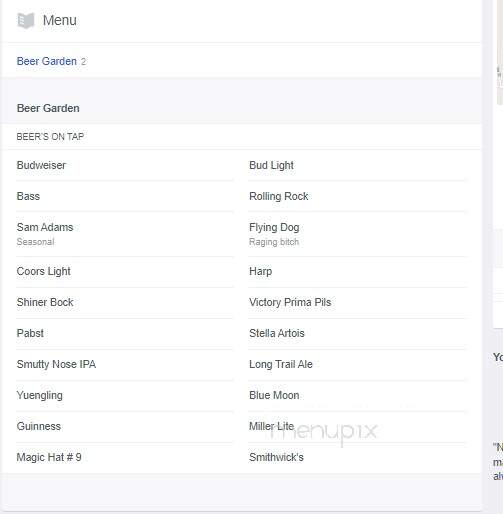Choose Magic Hat # 9 item
The height and width of the screenshot is (514, 503).
(49, 457)
